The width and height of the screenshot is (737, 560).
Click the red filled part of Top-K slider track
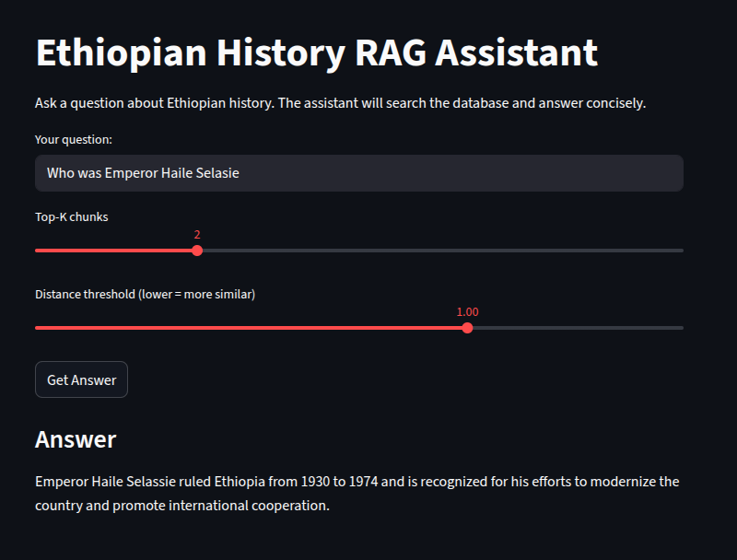(x=111, y=251)
